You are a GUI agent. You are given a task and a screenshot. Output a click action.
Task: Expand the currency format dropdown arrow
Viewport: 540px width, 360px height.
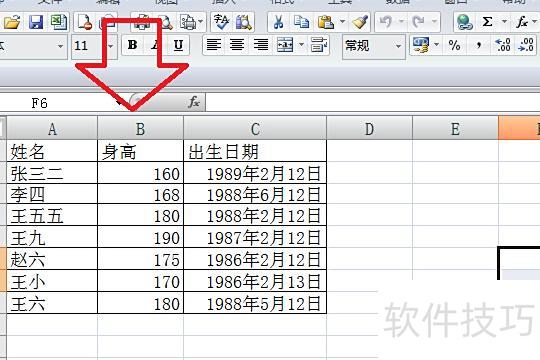click(x=436, y=44)
